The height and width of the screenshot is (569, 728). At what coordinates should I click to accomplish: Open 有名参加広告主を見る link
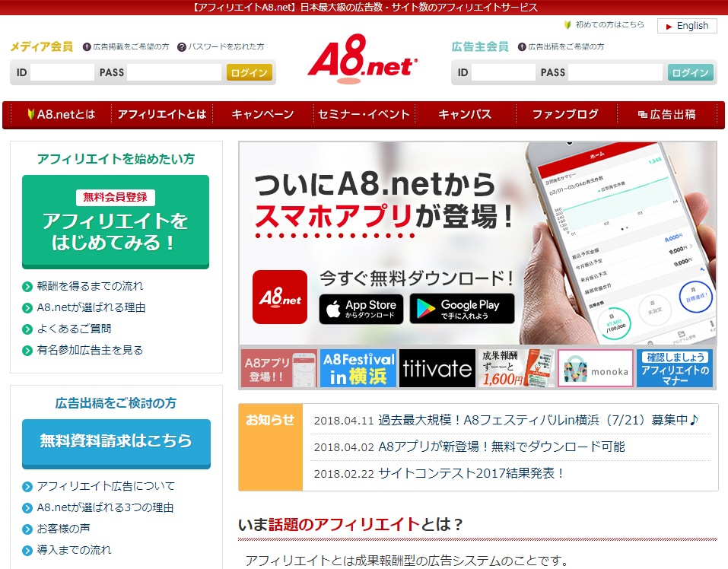(90, 351)
